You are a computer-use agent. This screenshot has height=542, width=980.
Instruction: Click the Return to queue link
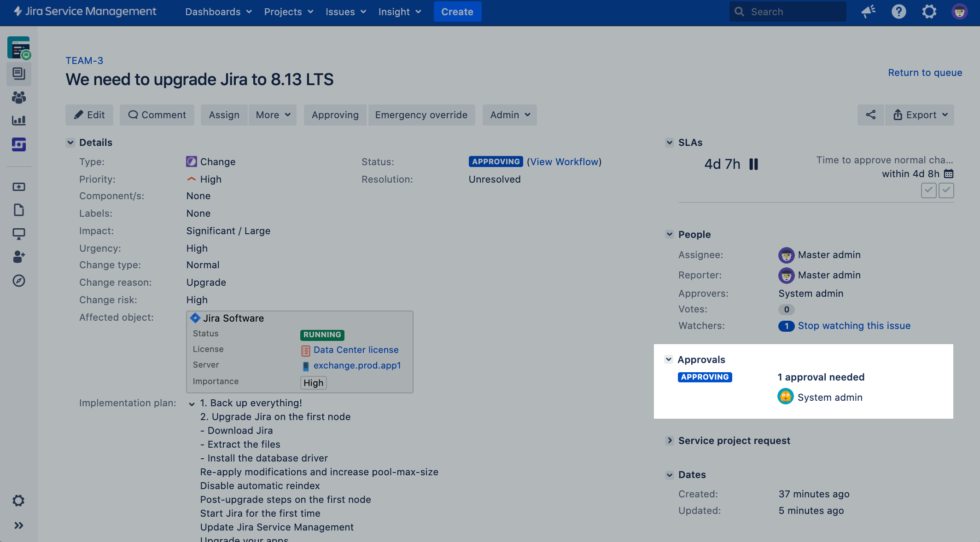(925, 73)
